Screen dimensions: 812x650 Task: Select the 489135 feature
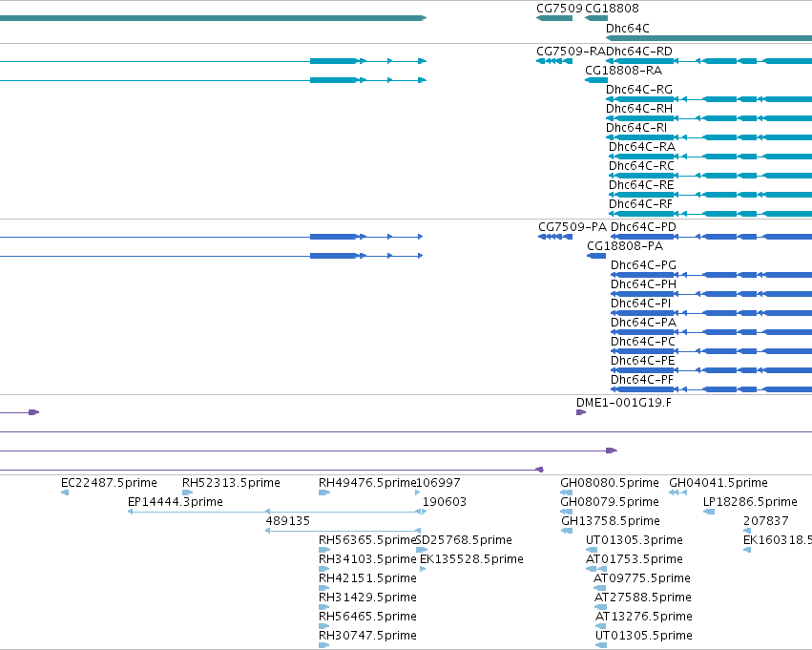pyautogui.click(x=343, y=531)
